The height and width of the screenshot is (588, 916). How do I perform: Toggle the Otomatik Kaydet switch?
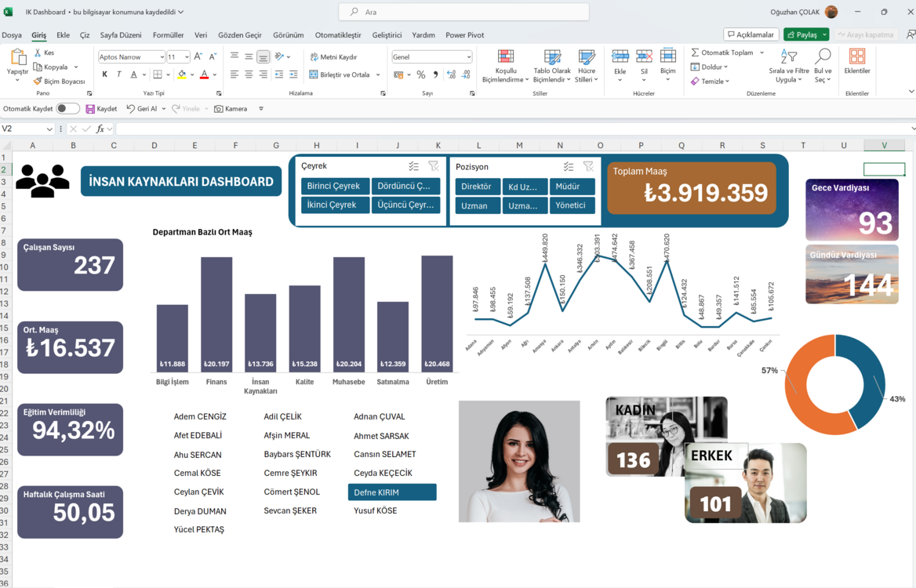pyautogui.click(x=67, y=109)
